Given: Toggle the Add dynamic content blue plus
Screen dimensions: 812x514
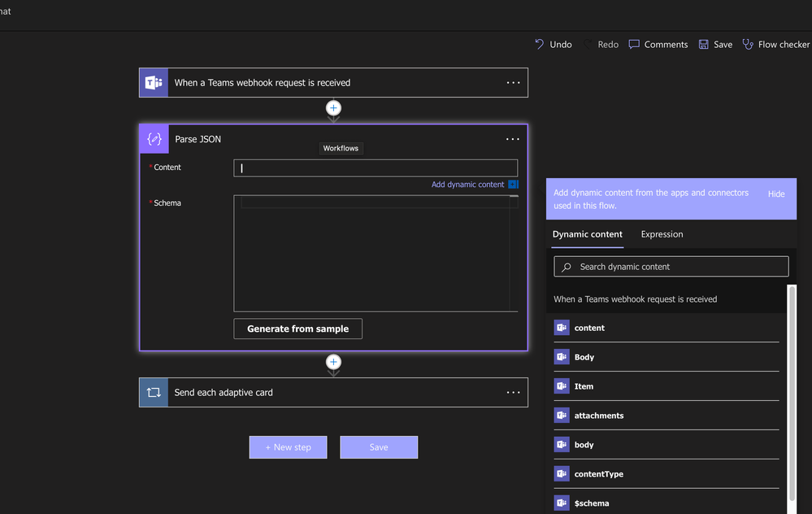Looking at the screenshot, I should coord(513,185).
